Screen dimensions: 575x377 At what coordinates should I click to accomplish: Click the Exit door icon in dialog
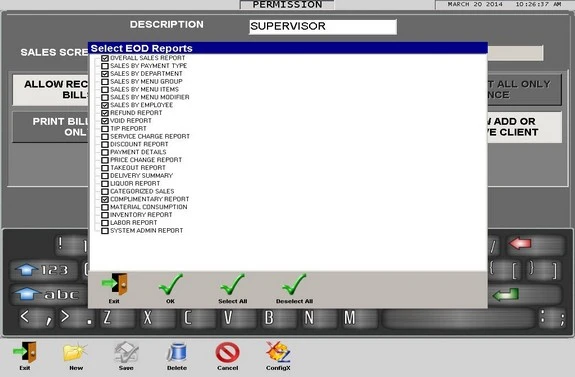pyautogui.click(x=114, y=284)
